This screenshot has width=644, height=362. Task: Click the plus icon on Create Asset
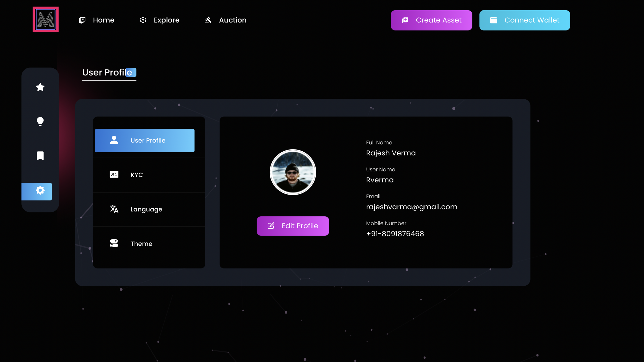click(x=405, y=20)
